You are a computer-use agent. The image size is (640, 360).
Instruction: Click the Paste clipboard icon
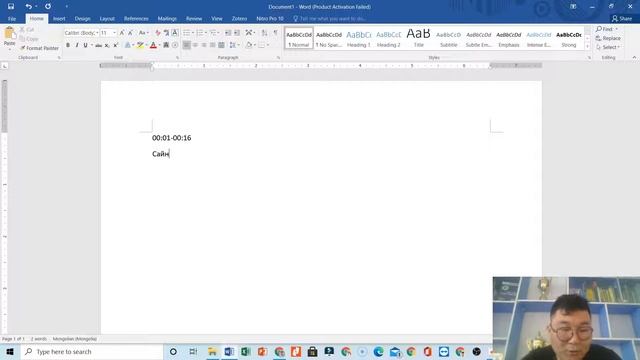pyautogui.click(x=9, y=34)
